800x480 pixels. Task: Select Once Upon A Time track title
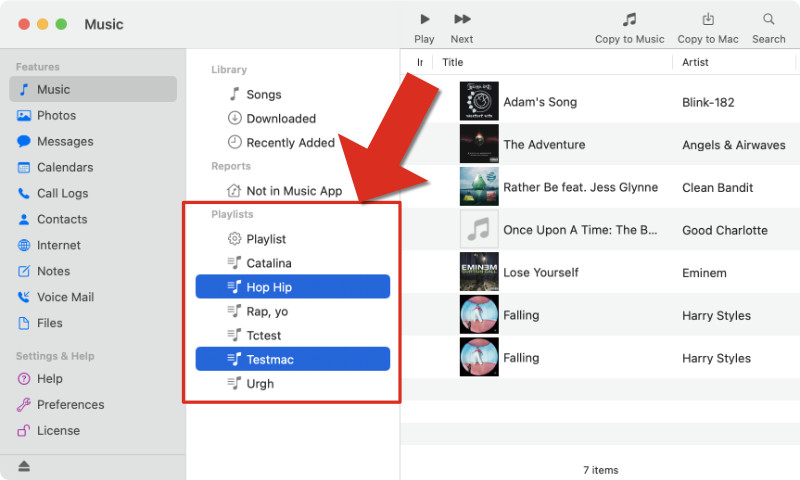click(580, 230)
